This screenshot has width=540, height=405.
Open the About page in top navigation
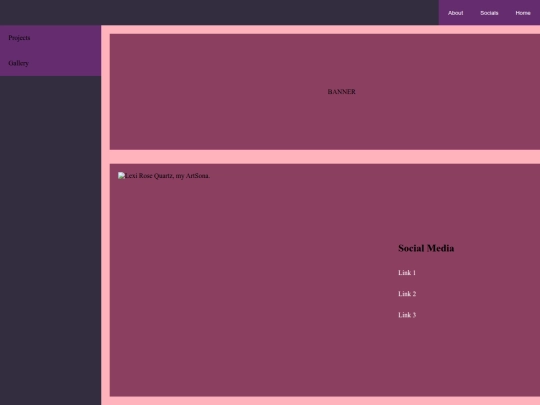(x=455, y=13)
